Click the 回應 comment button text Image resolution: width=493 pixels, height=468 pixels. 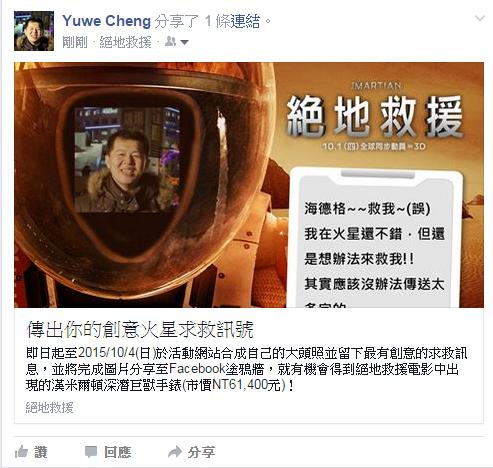click(118, 452)
